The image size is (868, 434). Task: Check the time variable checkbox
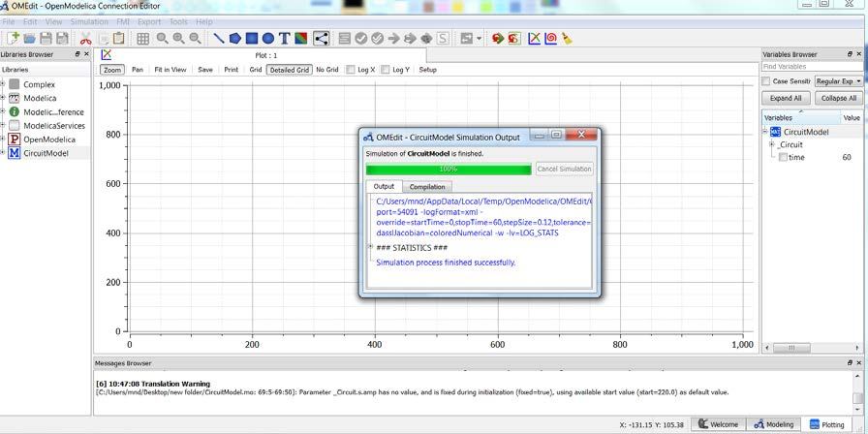pyautogui.click(x=783, y=157)
